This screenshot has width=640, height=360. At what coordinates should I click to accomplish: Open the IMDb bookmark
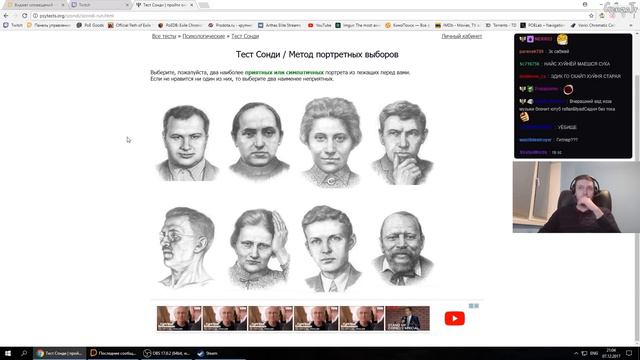457,25
